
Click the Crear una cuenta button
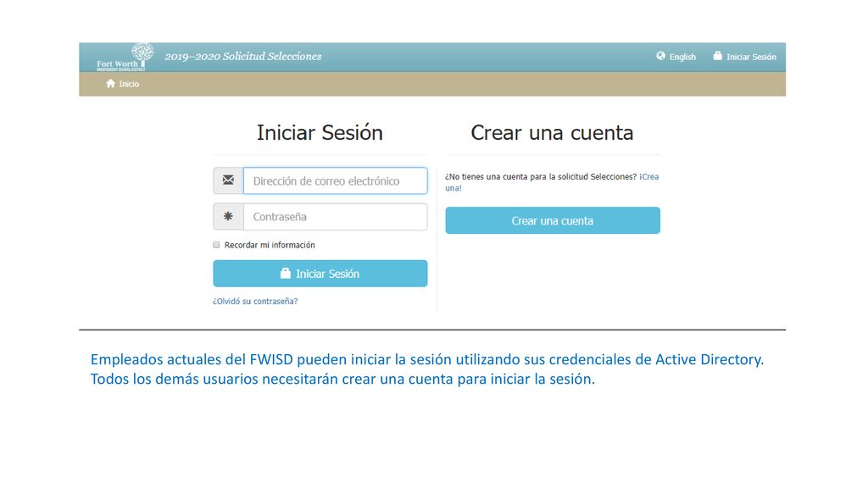(553, 220)
